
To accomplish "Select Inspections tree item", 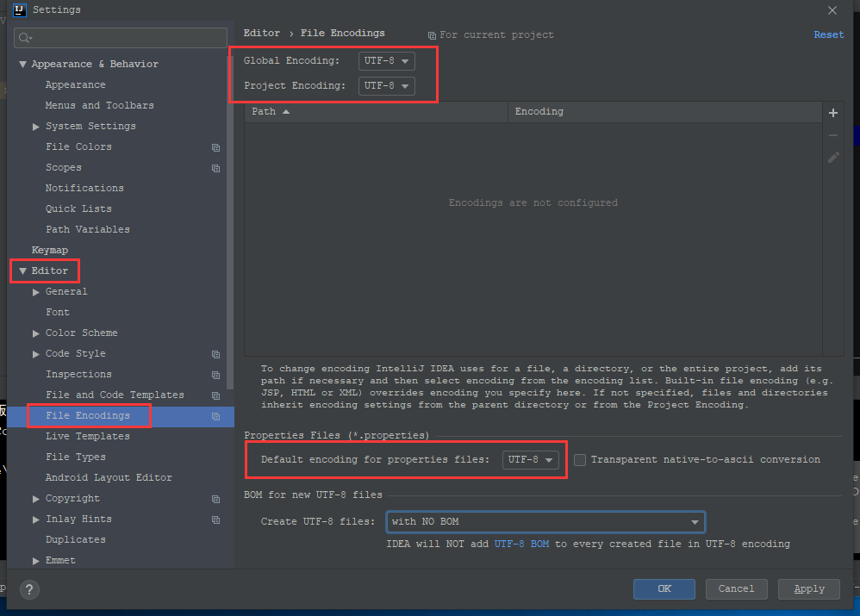I will click(x=78, y=374).
